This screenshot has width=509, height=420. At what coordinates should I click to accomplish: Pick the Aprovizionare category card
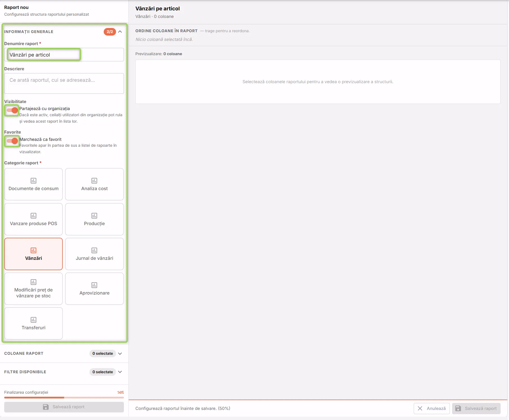click(x=94, y=289)
